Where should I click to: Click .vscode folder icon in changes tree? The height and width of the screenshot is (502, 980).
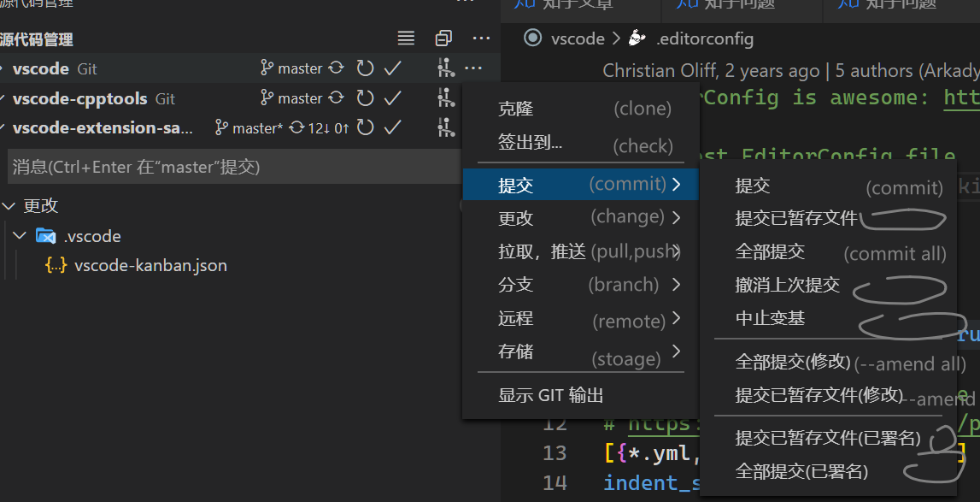click(x=45, y=236)
